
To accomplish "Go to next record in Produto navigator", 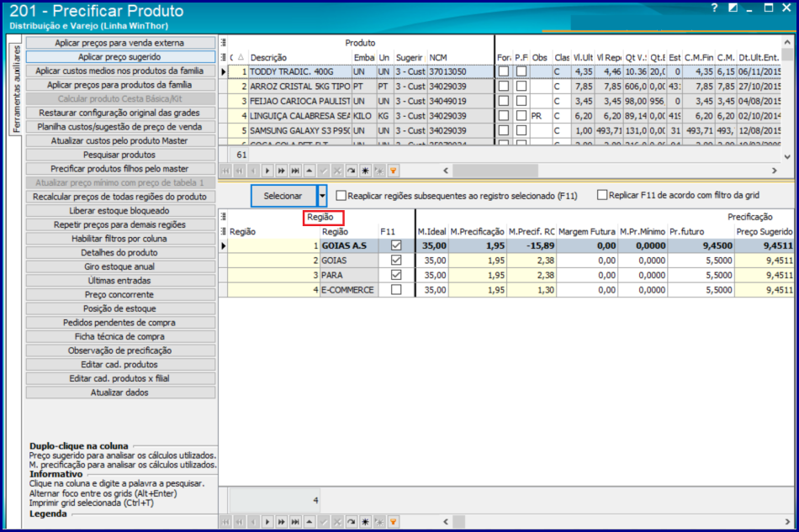I will [x=267, y=171].
